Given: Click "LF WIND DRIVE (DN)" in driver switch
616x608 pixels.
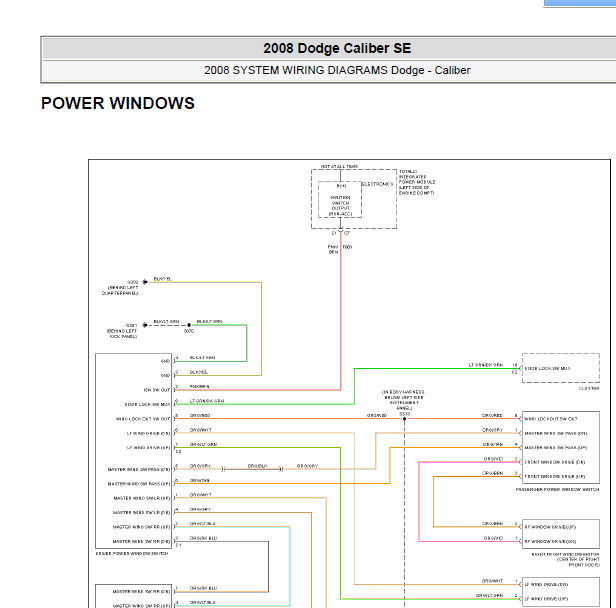Looking at the screenshot, I should pos(148,433).
